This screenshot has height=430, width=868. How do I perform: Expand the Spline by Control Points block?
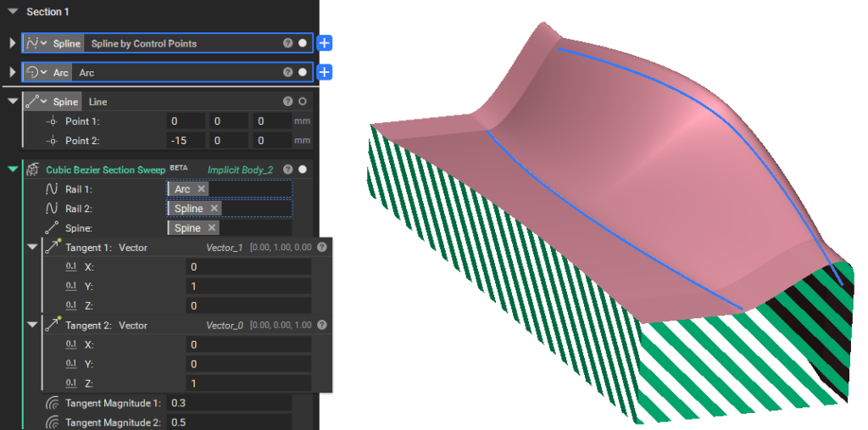12,43
